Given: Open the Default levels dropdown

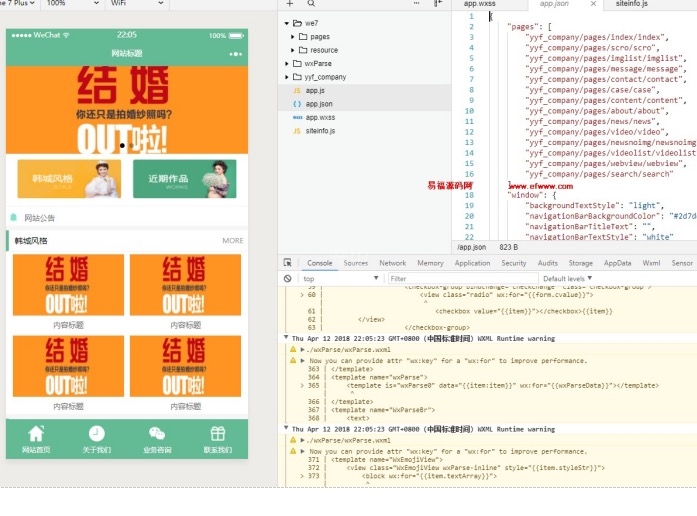Looking at the screenshot, I should [567, 278].
